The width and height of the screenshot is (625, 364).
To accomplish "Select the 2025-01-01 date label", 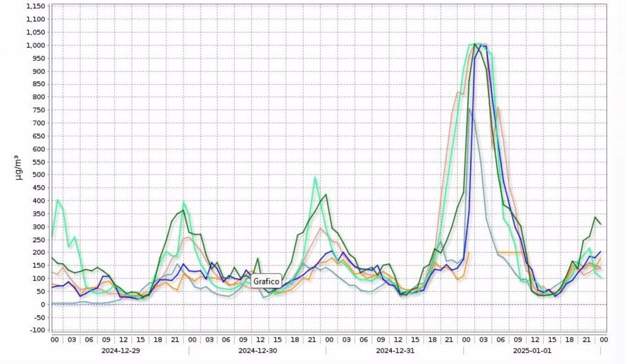I will (532, 350).
